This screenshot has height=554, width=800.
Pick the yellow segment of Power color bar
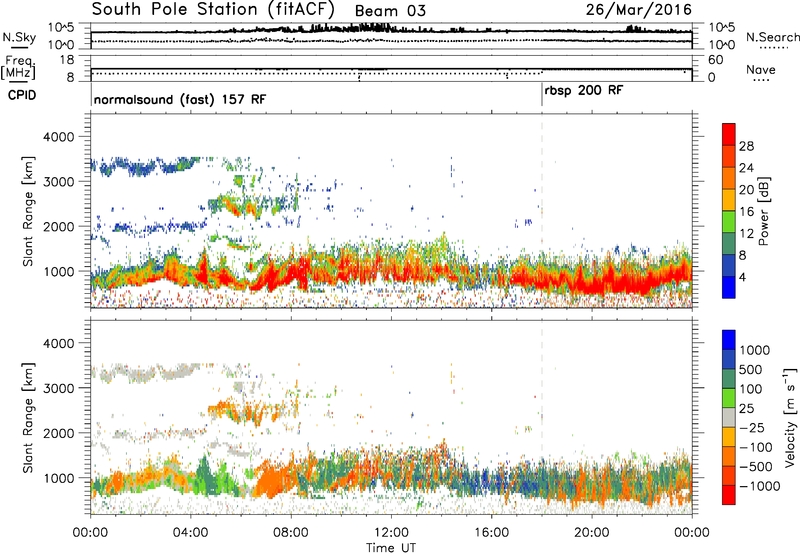click(729, 200)
